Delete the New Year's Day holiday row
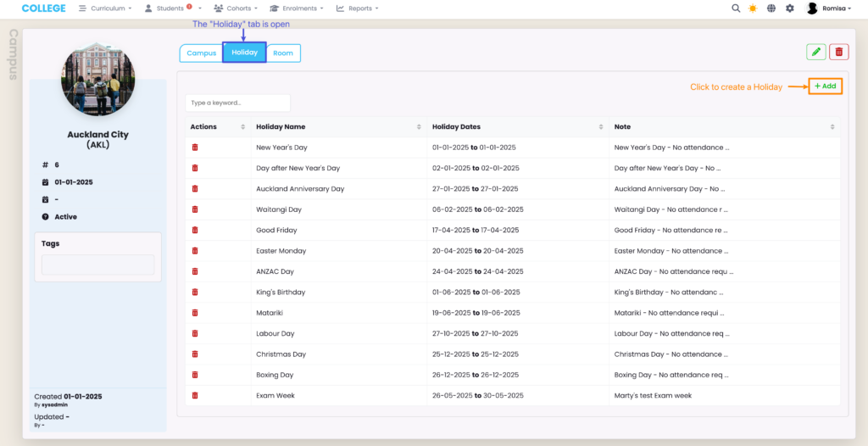868x446 pixels. (x=195, y=148)
